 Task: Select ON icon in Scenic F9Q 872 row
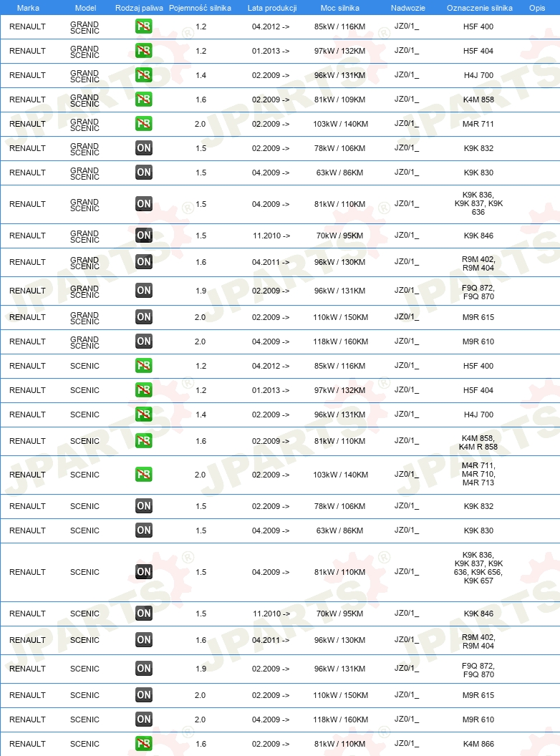144,668
